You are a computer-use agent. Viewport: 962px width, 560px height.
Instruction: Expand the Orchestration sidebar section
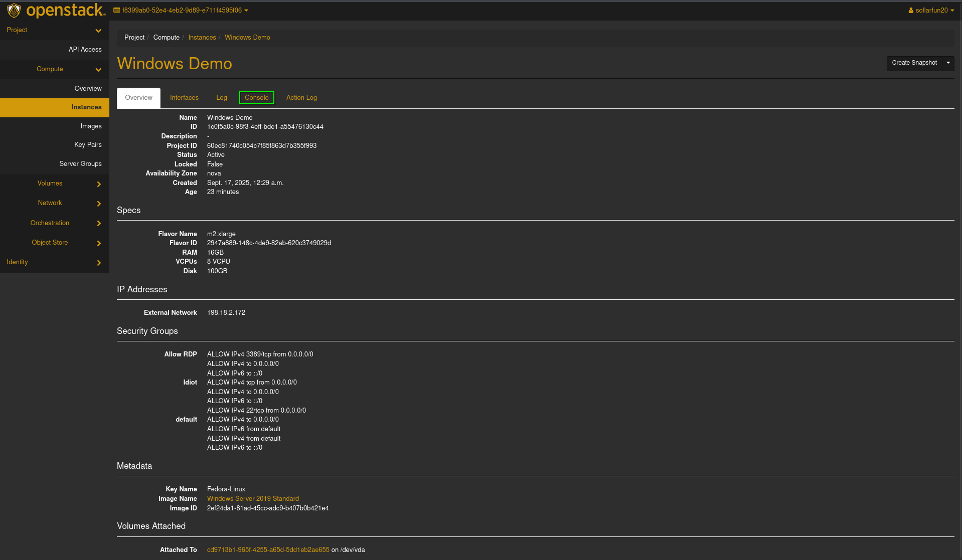click(99, 223)
